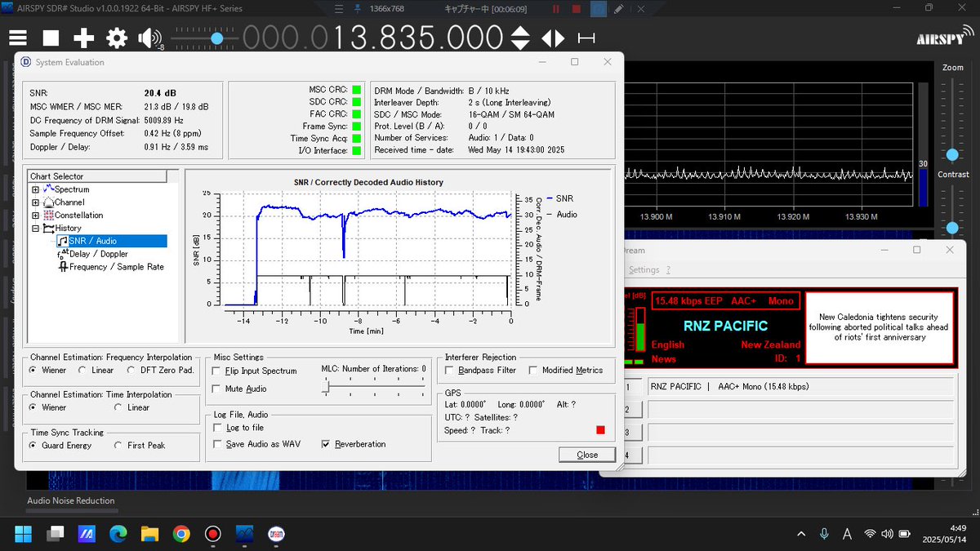Click the capture toolbar pin icon
Viewport: 980px width, 551px height.
click(356, 8)
